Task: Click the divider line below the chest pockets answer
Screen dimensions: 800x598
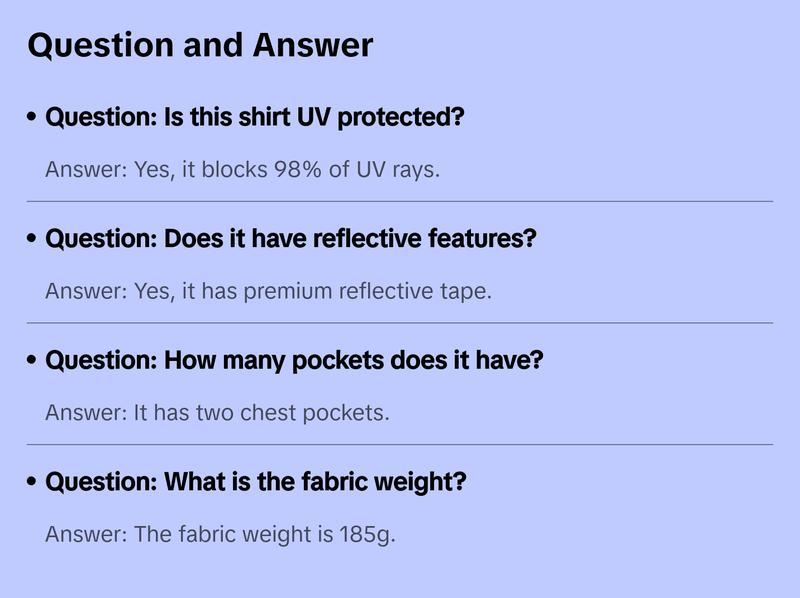Action: coord(400,444)
